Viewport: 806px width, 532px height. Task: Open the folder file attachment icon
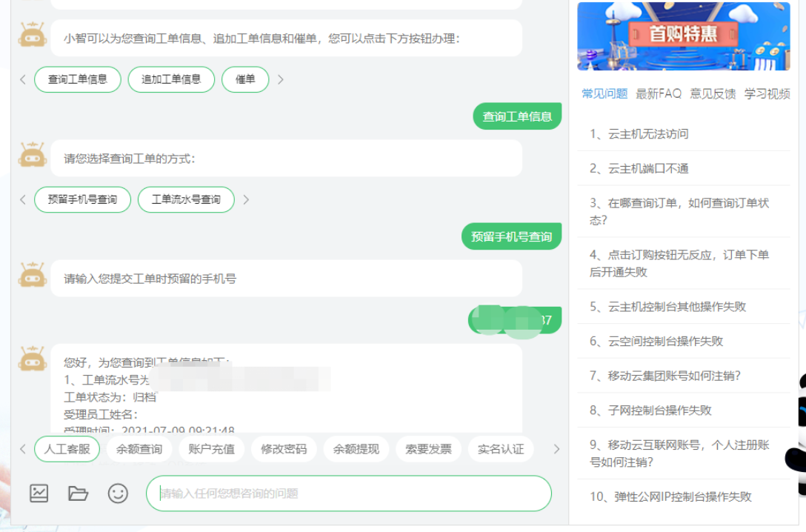(x=79, y=493)
